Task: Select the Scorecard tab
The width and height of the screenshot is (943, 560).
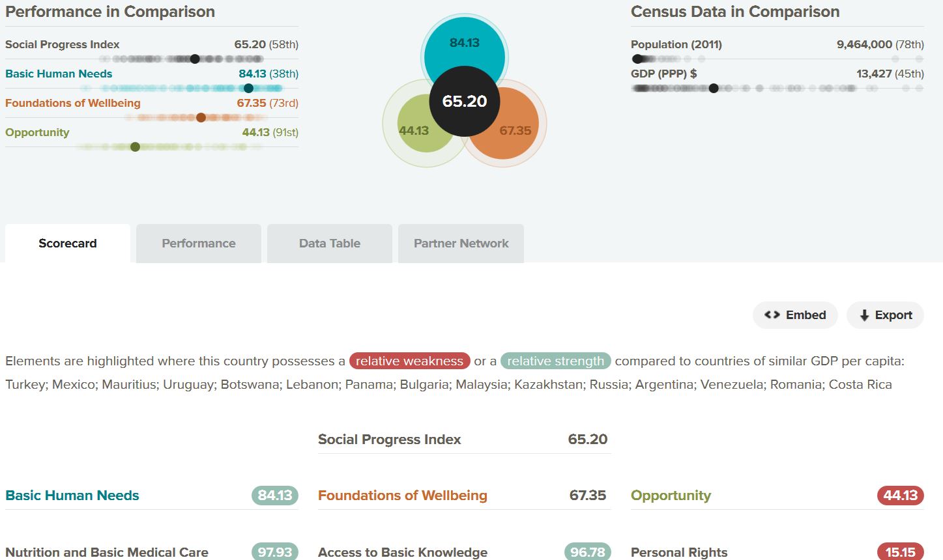Action: (67, 243)
